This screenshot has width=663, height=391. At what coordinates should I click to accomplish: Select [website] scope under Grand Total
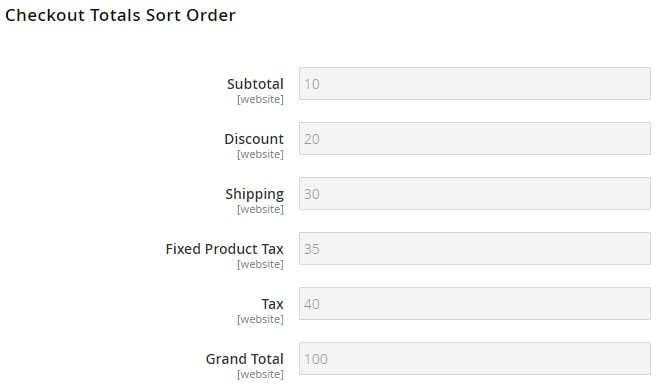point(260,374)
